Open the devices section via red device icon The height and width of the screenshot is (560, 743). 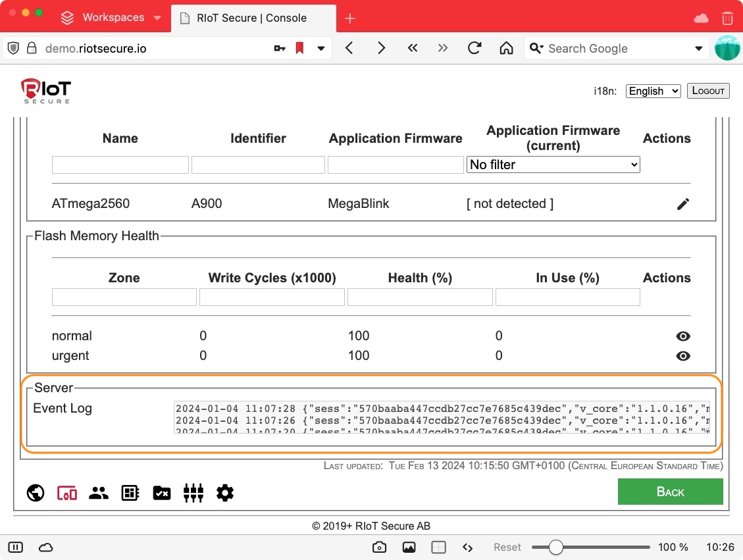[66, 492]
